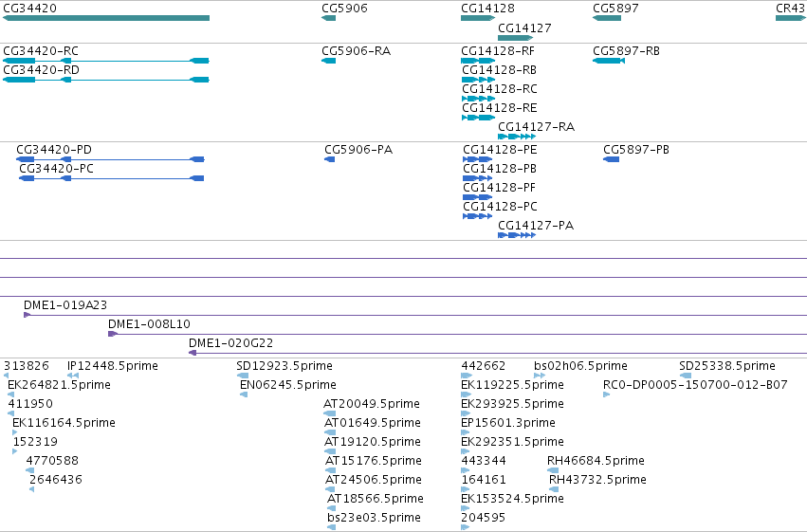Click protein CG14128-PF
This screenshot has width=807, height=532.
coord(478,197)
